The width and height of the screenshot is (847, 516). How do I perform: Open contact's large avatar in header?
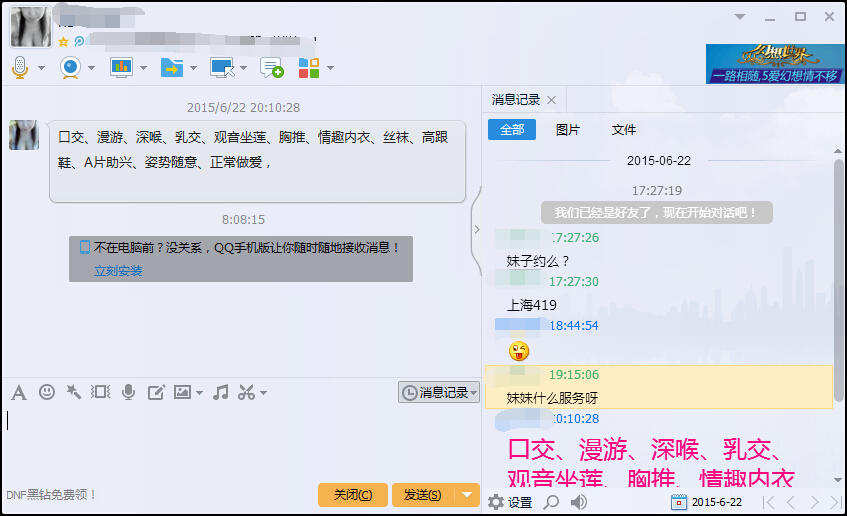[31, 26]
